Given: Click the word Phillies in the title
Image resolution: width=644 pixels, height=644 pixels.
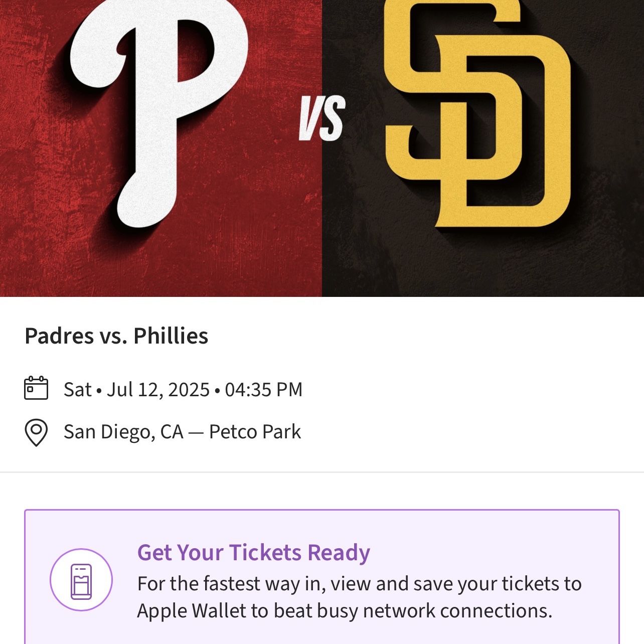Looking at the screenshot, I should tap(171, 336).
